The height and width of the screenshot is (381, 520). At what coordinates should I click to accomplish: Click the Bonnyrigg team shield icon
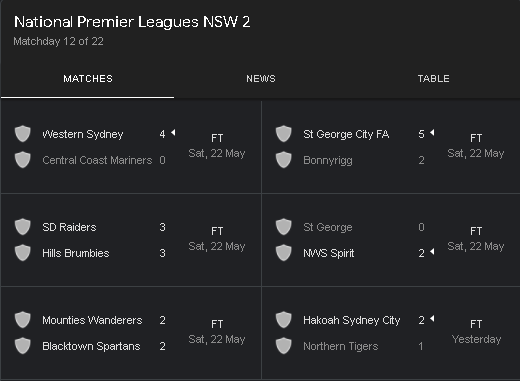(x=284, y=160)
